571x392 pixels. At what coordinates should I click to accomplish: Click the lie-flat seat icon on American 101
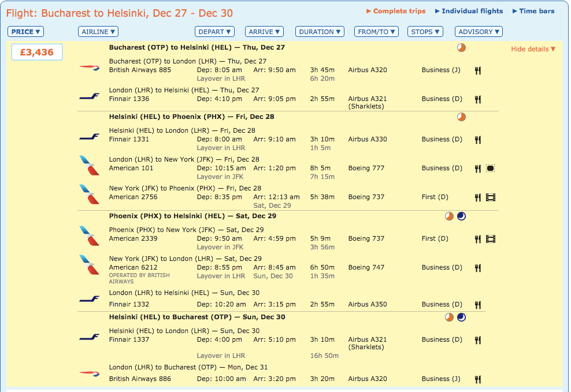(491, 169)
